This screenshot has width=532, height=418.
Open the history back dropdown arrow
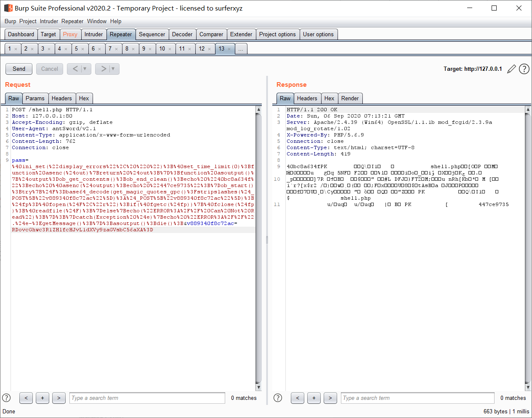(x=85, y=69)
